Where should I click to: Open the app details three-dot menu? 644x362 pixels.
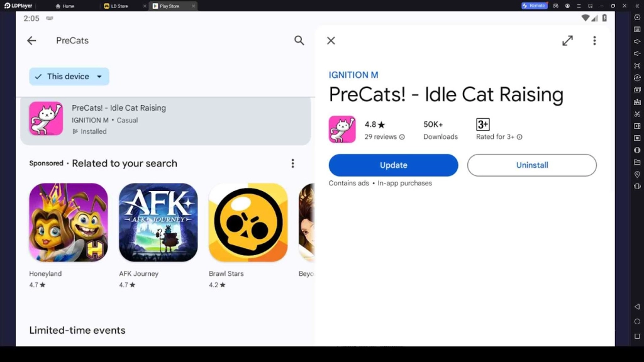coord(594,41)
